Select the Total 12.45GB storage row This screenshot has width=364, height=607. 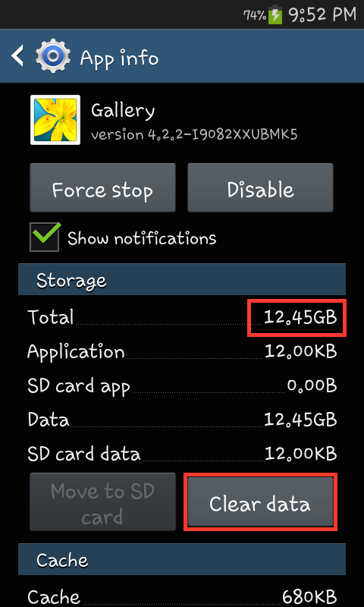point(182,317)
